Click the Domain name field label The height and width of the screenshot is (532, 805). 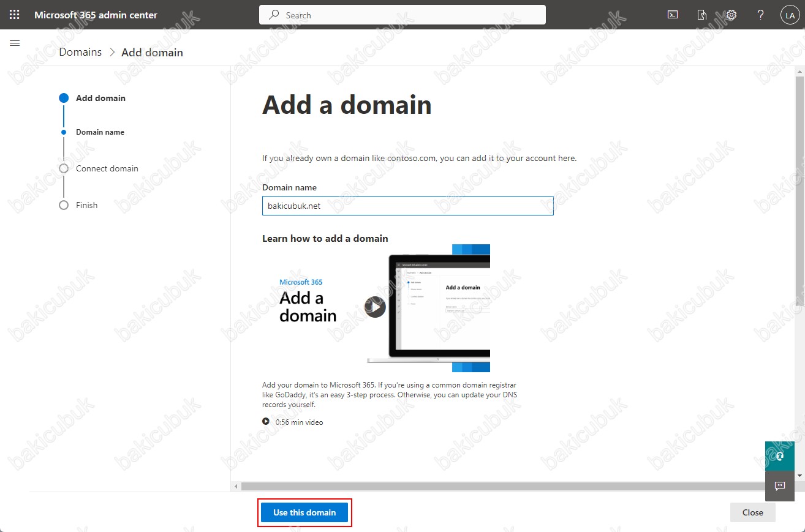click(x=289, y=187)
